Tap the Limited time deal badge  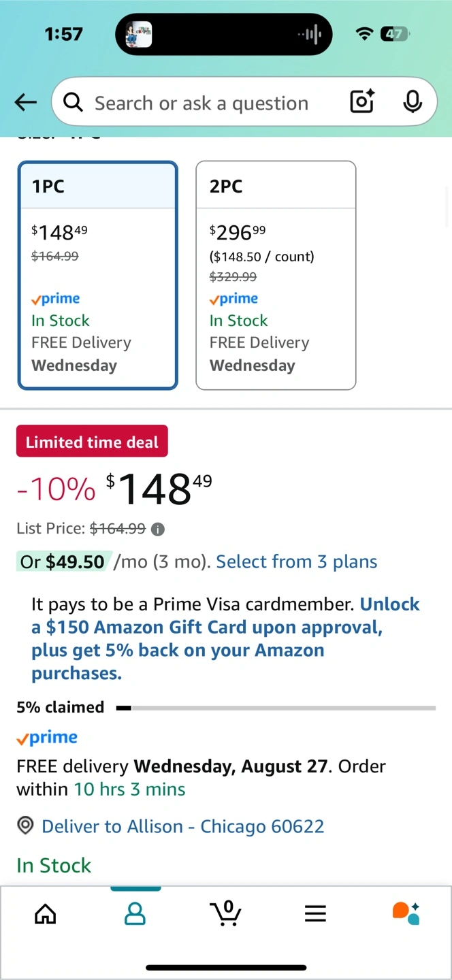92,442
